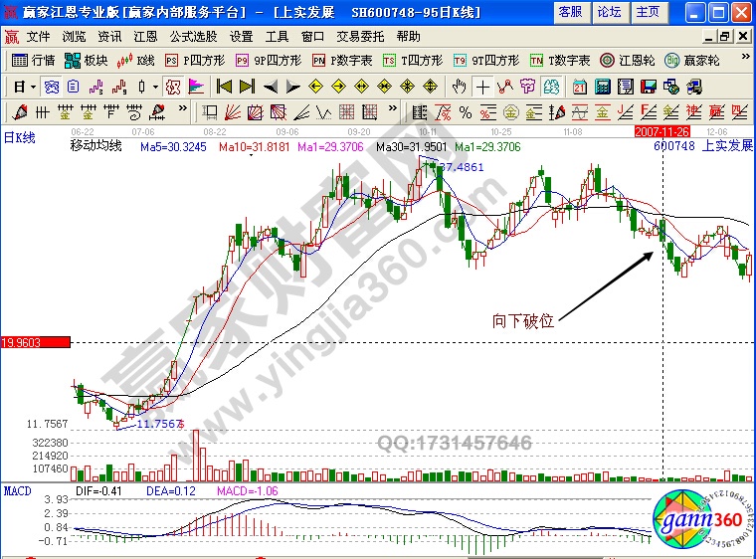
Task: Click the 客服 button in title bar
Action: (570, 12)
